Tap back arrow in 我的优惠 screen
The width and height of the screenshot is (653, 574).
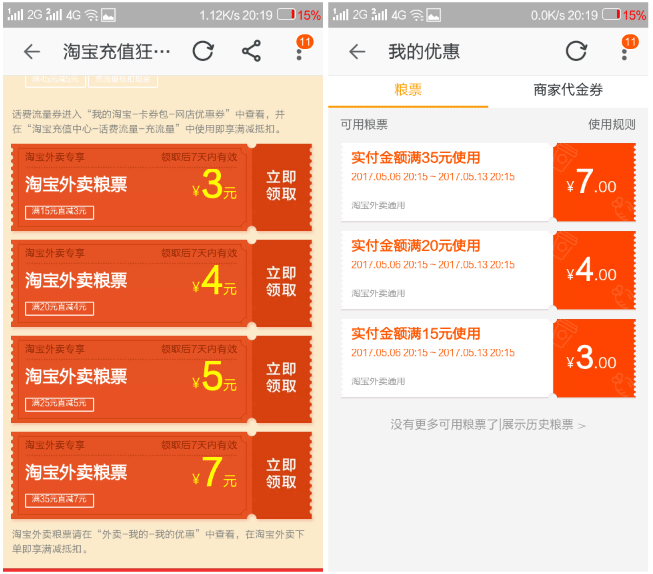pyautogui.click(x=357, y=52)
